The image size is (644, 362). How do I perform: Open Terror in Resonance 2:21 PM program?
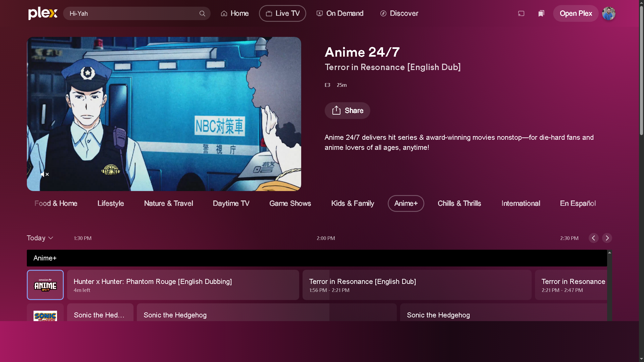[571, 285]
